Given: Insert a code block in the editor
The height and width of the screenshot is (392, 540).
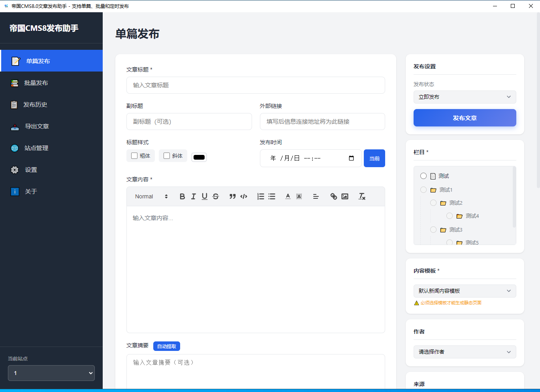Looking at the screenshot, I should pyautogui.click(x=244, y=196).
